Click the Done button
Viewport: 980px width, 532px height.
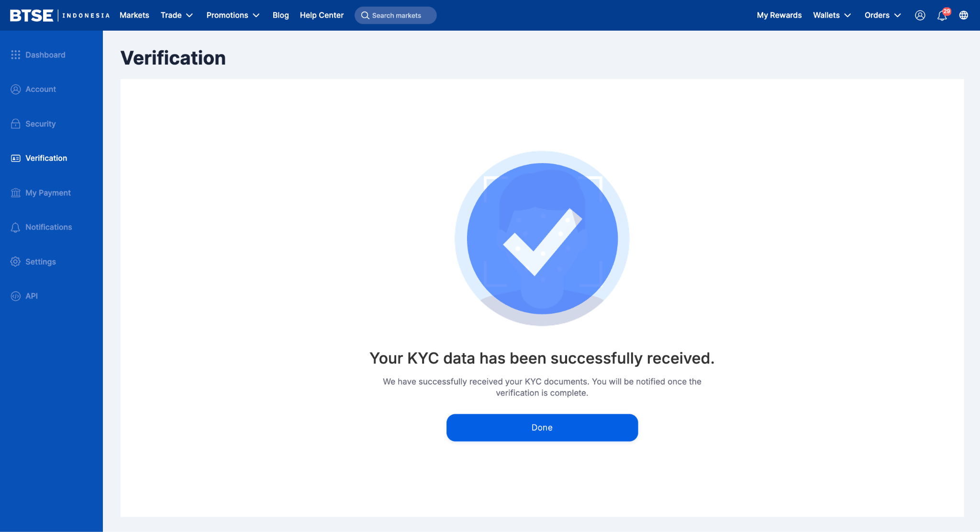coord(542,428)
